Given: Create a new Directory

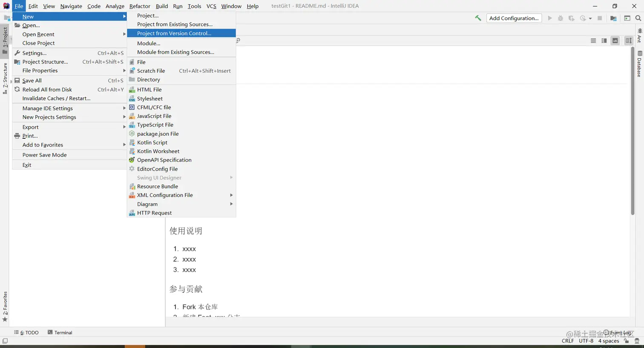Looking at the screenshot, I should (181, 80).
